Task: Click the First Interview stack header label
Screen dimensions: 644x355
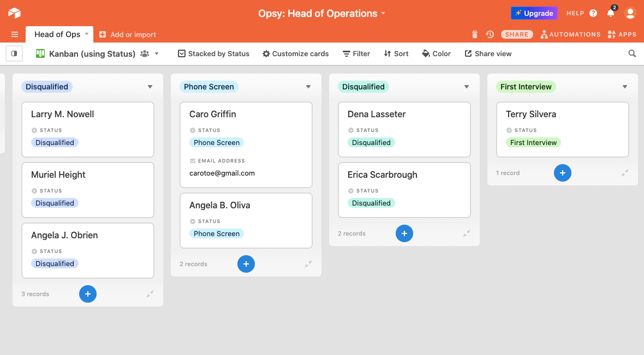Action: click(526, 87)
